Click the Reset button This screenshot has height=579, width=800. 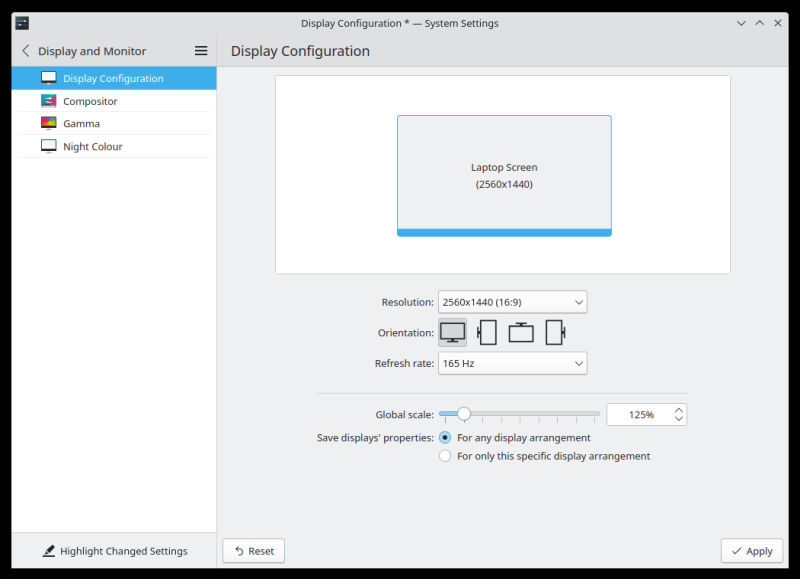point(253,551)
